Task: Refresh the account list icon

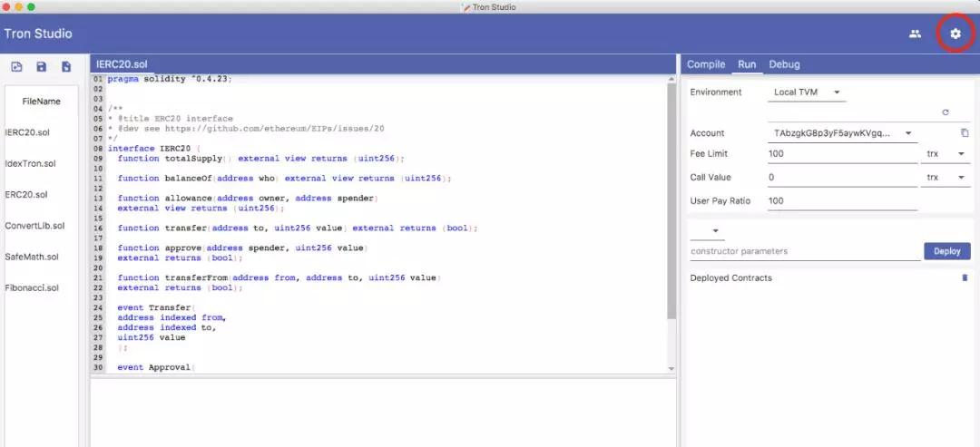Action: tap(945, 112)
